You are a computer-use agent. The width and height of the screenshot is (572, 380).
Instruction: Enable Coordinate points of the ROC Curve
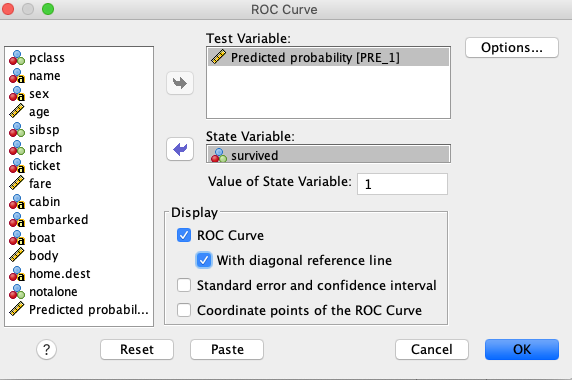pos(184,310)
